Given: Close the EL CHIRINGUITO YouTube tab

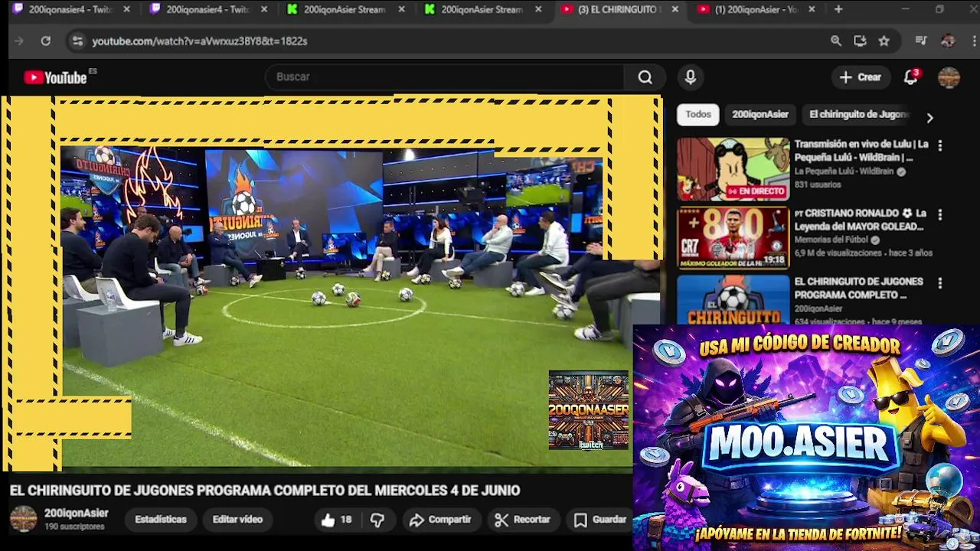Looking at the screenshot, I should pyautogui.click(x=675, y=9).
